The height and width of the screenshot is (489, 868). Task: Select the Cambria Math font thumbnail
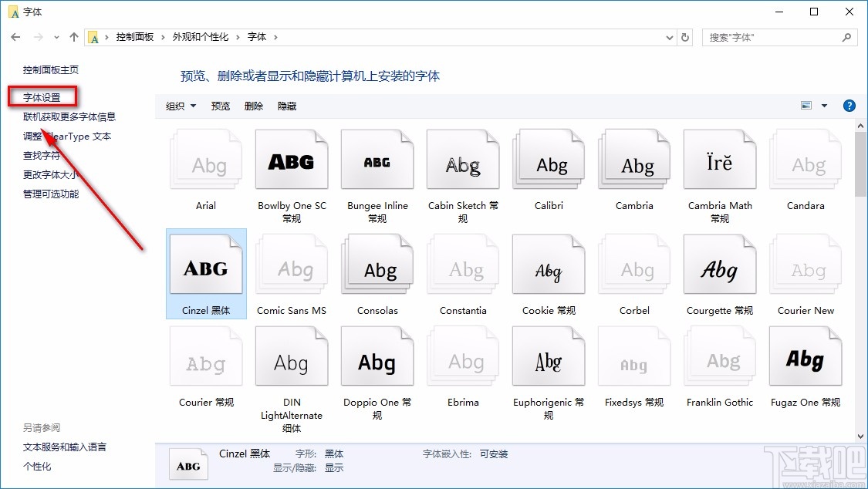[x=719, y=159]
